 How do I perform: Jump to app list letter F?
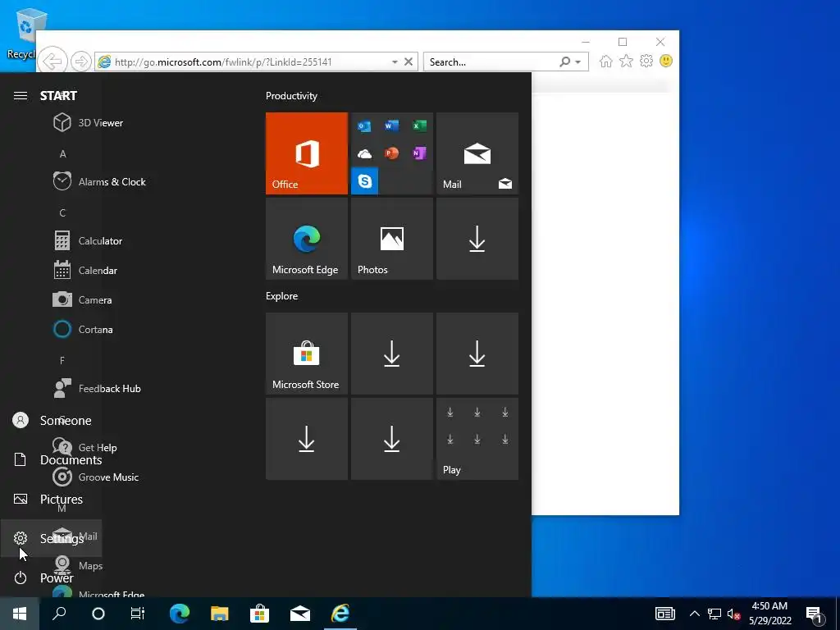coord(62,360)
